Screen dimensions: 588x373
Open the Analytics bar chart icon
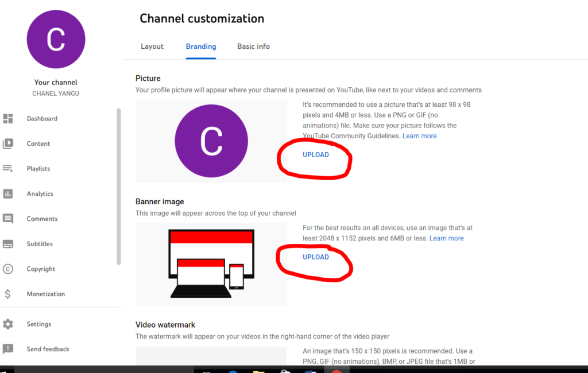8,194
